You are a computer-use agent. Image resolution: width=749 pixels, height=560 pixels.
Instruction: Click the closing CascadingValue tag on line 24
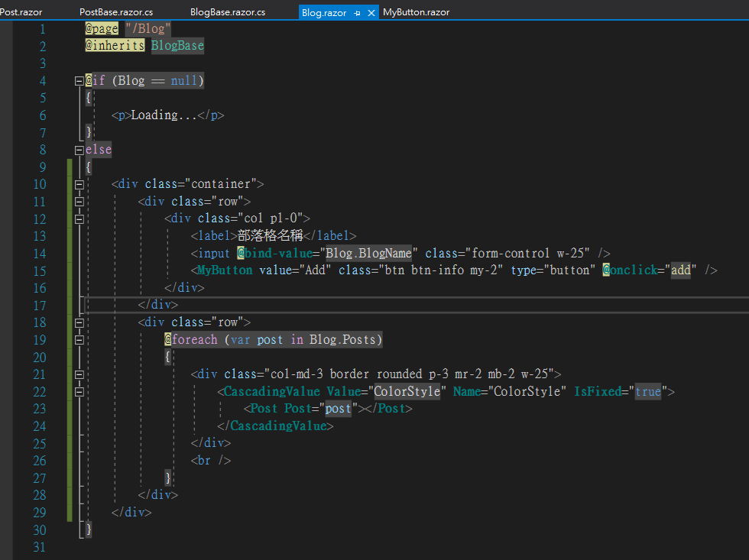coord(275,426)
